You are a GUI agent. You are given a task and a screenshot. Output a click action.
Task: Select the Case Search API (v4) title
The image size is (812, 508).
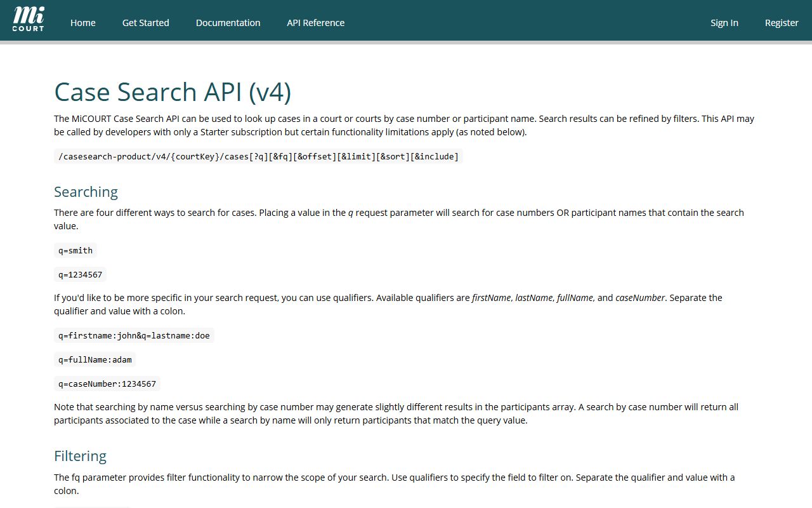click(173, 91)
